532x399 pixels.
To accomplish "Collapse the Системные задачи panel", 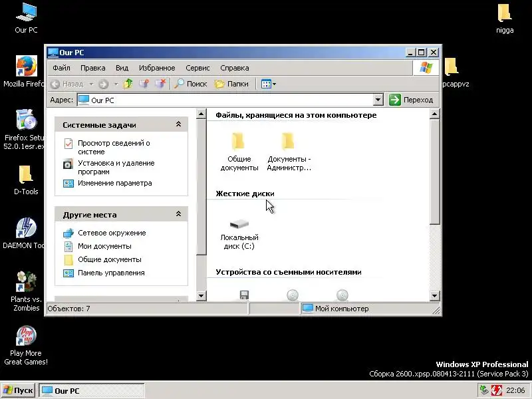I will (x=178, y=124).
